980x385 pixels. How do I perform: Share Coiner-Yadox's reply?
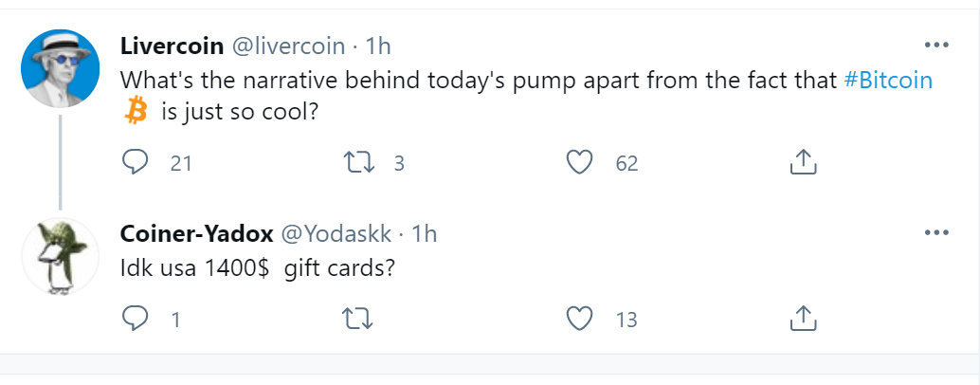click(803, 319)
